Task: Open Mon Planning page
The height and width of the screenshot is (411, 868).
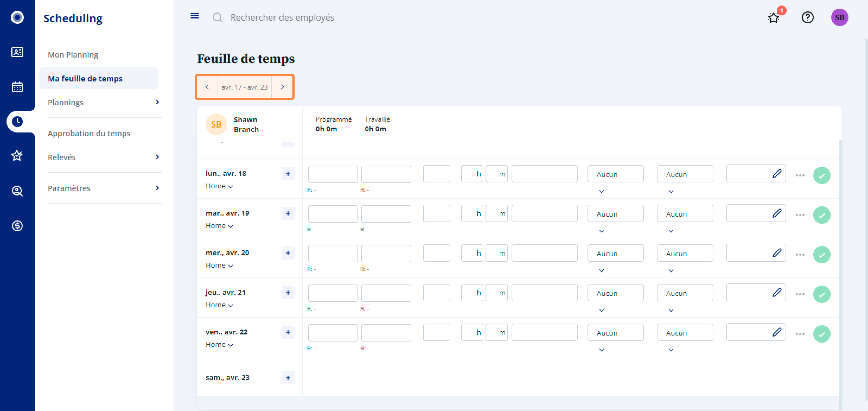Action: tap(73, 55)
